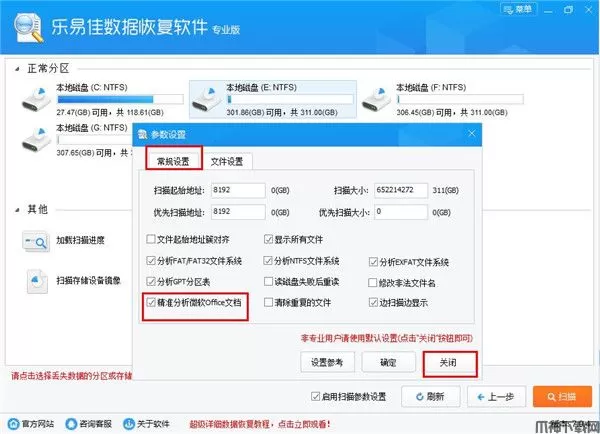Switch to the 文件设置 tab

click(x=227, y=161)
